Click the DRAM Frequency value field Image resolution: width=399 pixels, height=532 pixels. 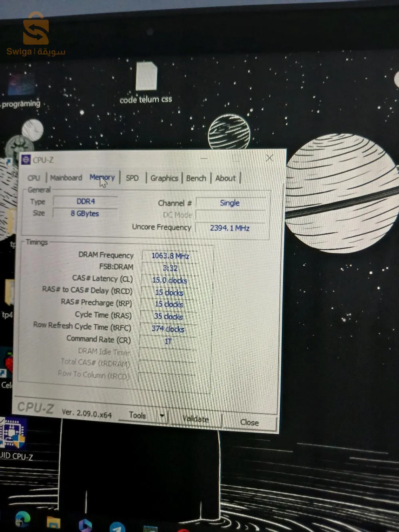coord(170,256)
